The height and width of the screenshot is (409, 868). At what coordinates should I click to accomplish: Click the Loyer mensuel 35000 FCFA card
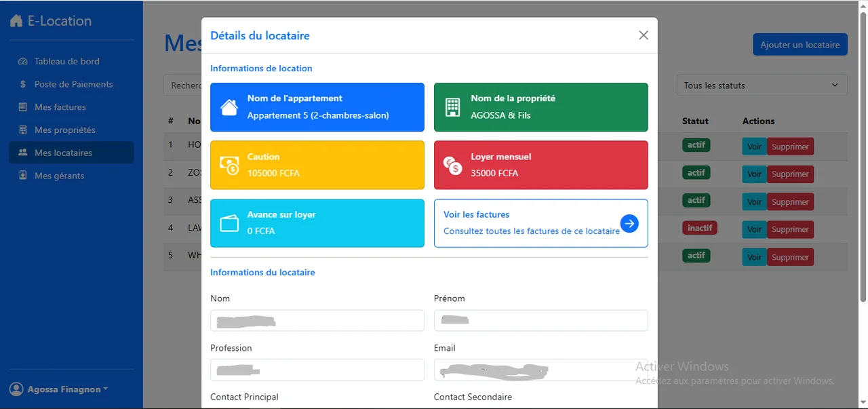point(540,165)
